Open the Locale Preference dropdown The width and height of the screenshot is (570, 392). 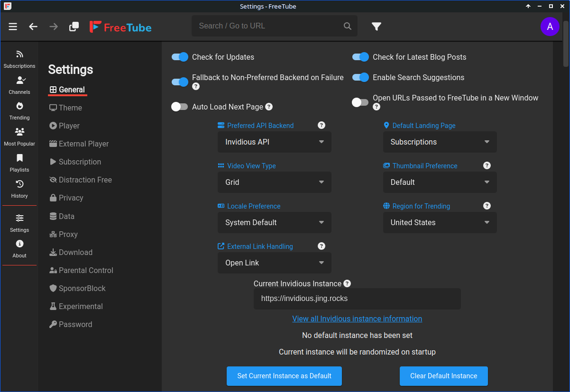(x=274, y=222)
